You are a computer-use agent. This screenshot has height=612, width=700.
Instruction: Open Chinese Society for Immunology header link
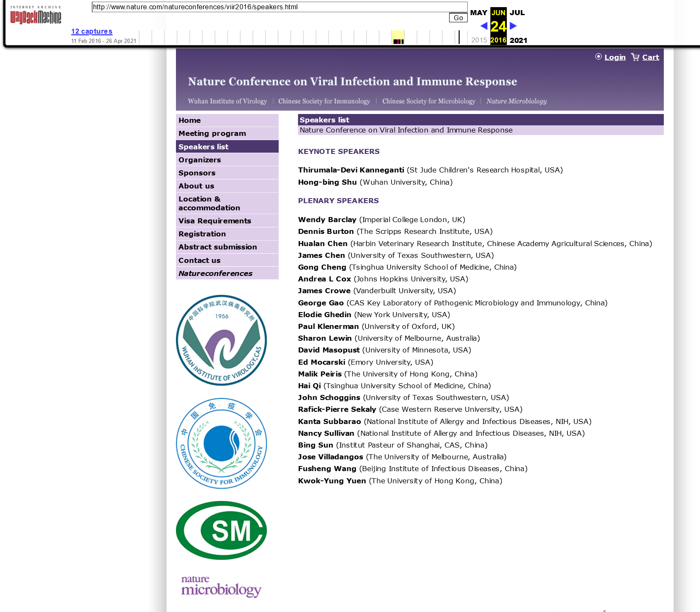click(324, 101)
